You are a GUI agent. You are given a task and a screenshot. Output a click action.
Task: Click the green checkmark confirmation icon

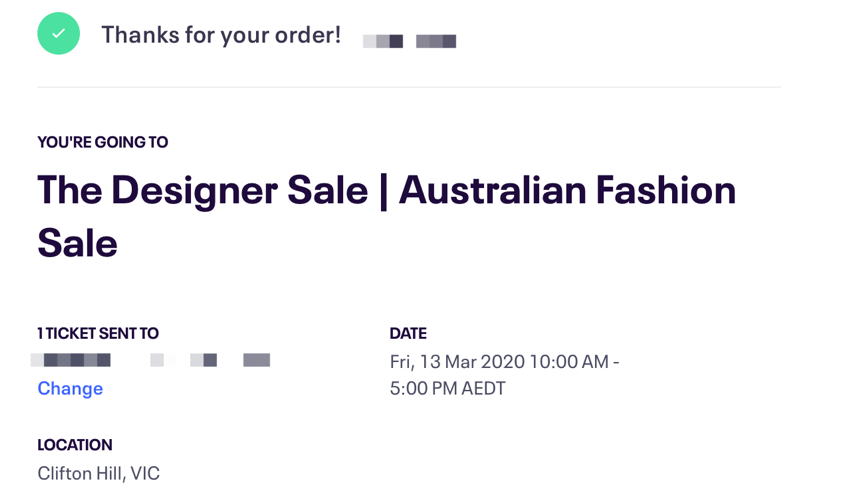click(x=59, y=34)
